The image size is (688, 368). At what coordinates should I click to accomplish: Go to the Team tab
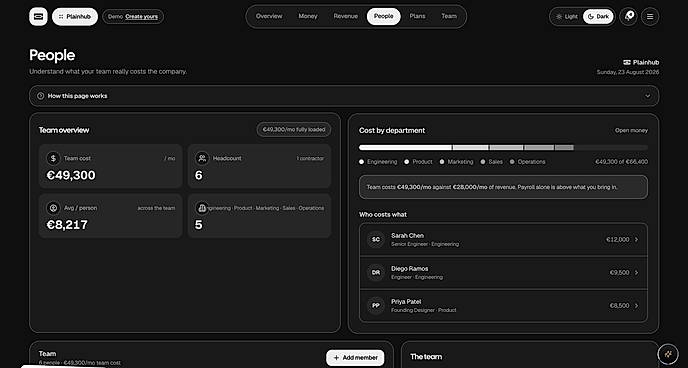tap(449, 16)
